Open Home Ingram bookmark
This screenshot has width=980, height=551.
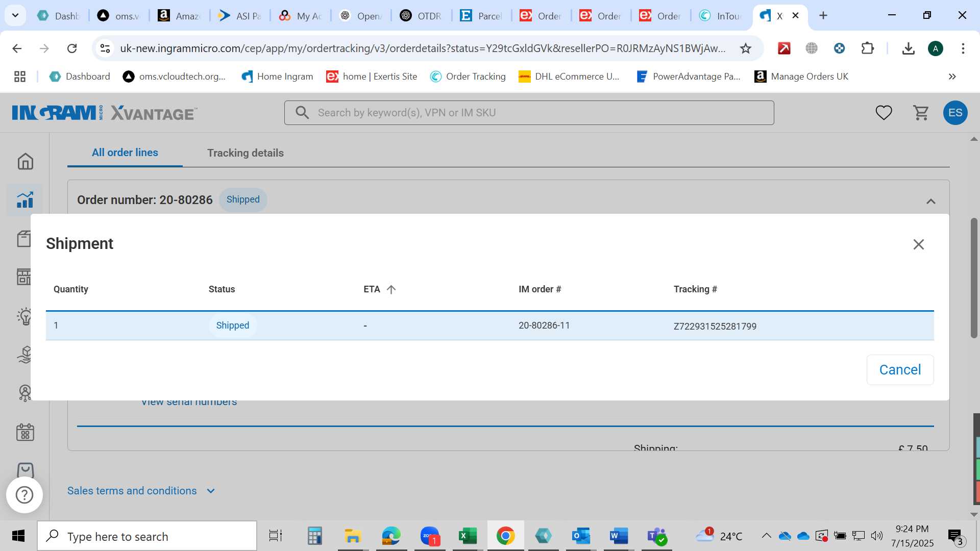click(277, 77)
